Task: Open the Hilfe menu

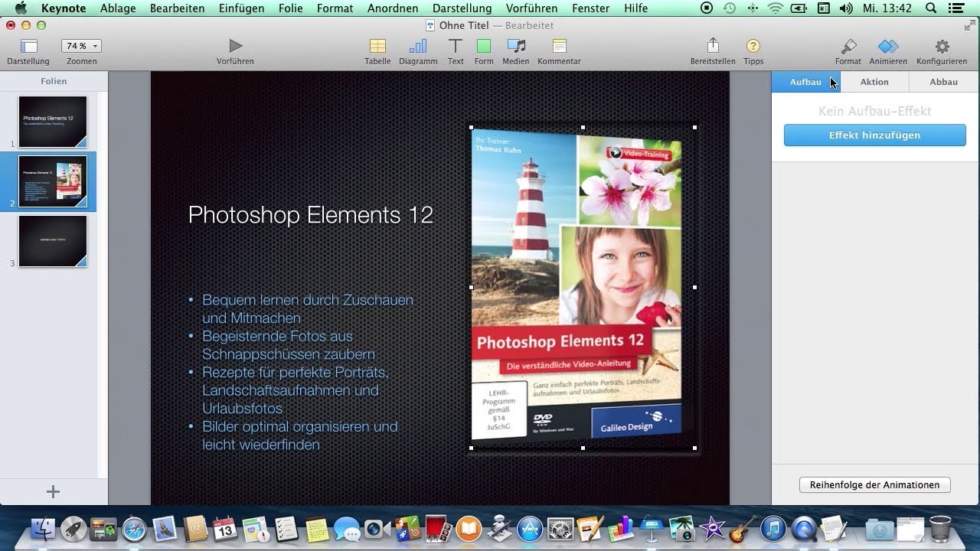Action: pyautogui.click(x=635, y=8)
